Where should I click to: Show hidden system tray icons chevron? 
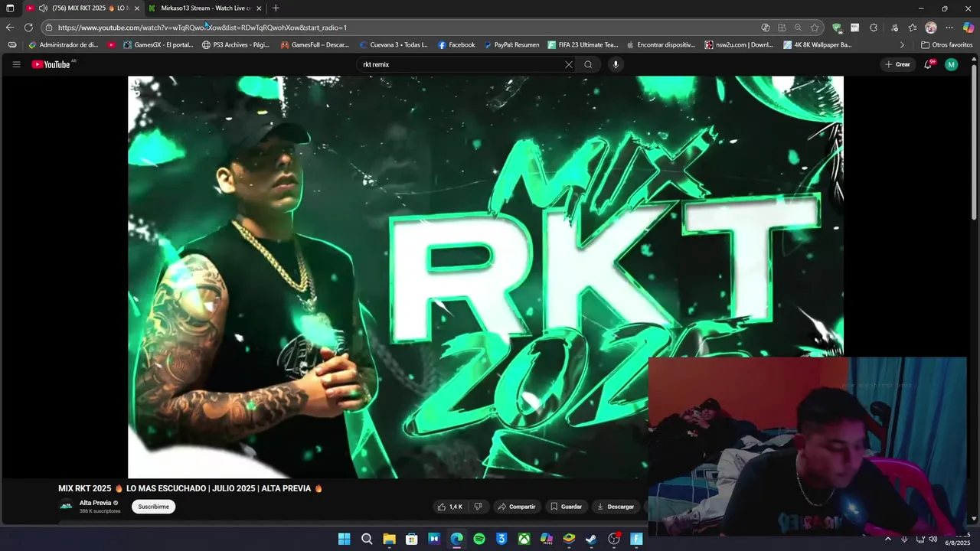pyautogui.click(x=888, y=539)
